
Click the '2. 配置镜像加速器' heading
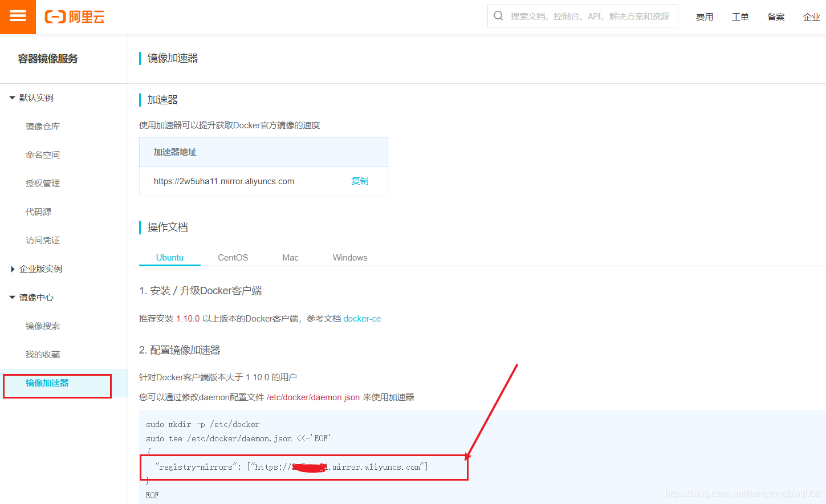click(180, 350)
